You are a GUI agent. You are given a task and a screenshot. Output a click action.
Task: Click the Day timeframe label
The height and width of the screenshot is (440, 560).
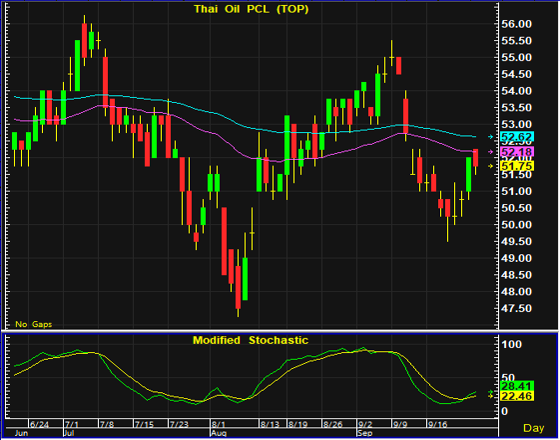point(534,428)
